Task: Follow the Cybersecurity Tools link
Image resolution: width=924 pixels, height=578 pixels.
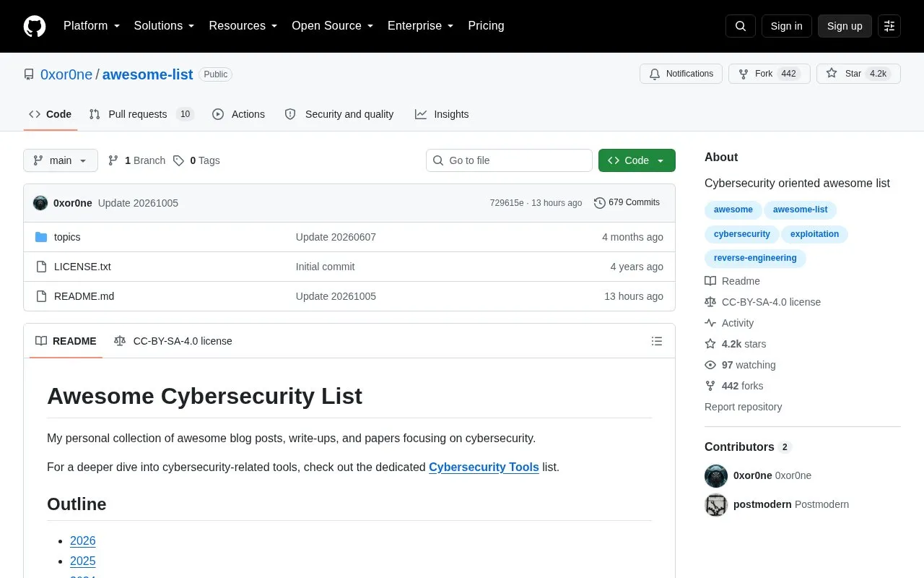Action: pos(484,467)
